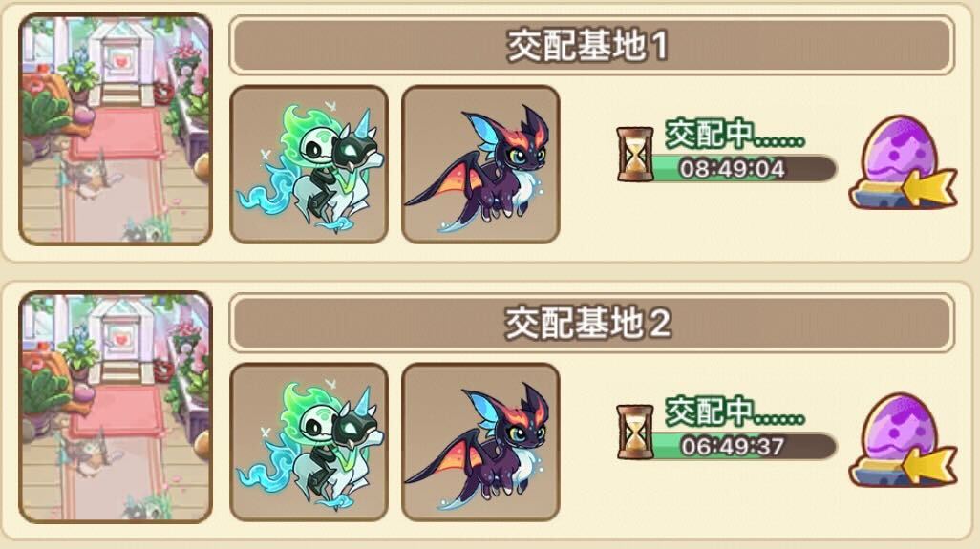980x549 pixels.
Task: Open the garden preview of 交配基地2
Action: pos(116,408)
